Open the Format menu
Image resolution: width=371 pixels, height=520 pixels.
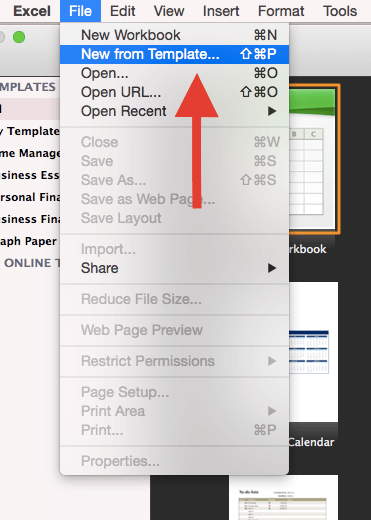tap(281, 11)
